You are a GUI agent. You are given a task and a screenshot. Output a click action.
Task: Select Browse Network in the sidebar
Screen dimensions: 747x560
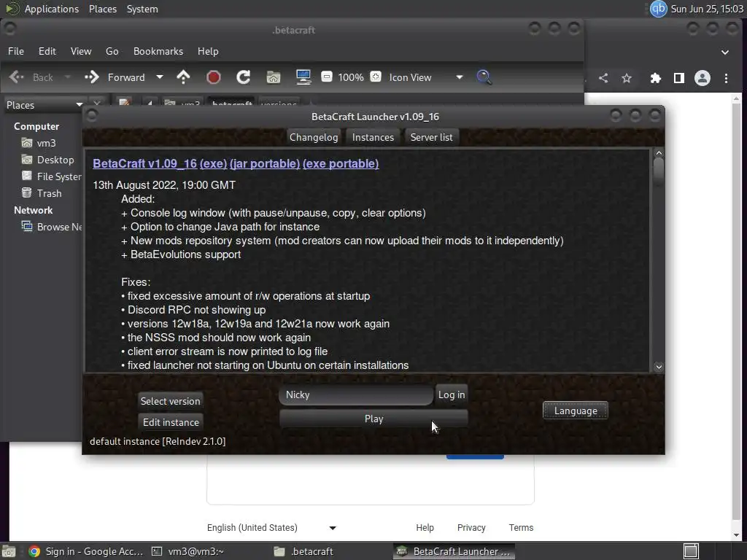[x=51, y=227]
